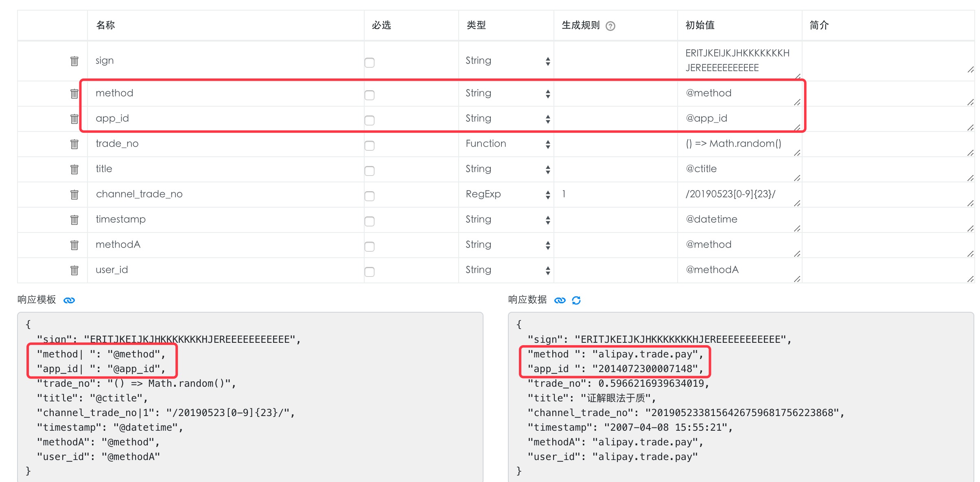Click link icon beside 响应数据
The width and height of the screenshot is (980, 482).
pyautogui.click(x=560, y=300)
